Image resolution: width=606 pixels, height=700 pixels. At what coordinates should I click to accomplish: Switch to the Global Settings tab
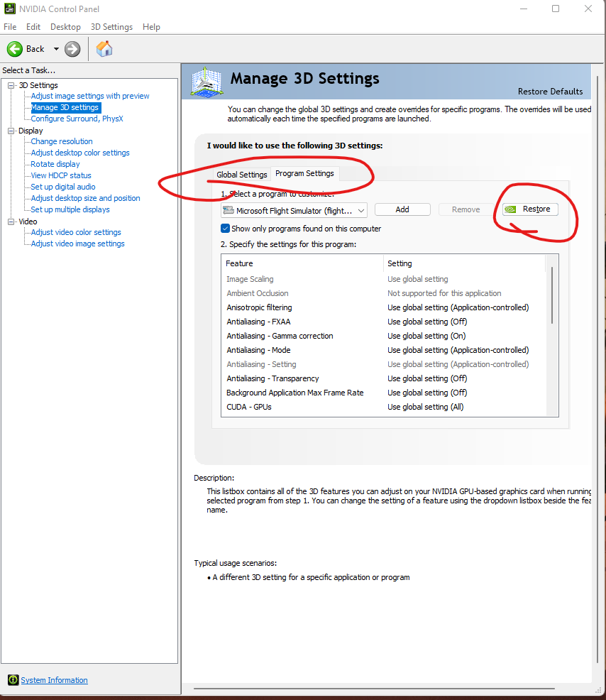(x=242, y=175)
